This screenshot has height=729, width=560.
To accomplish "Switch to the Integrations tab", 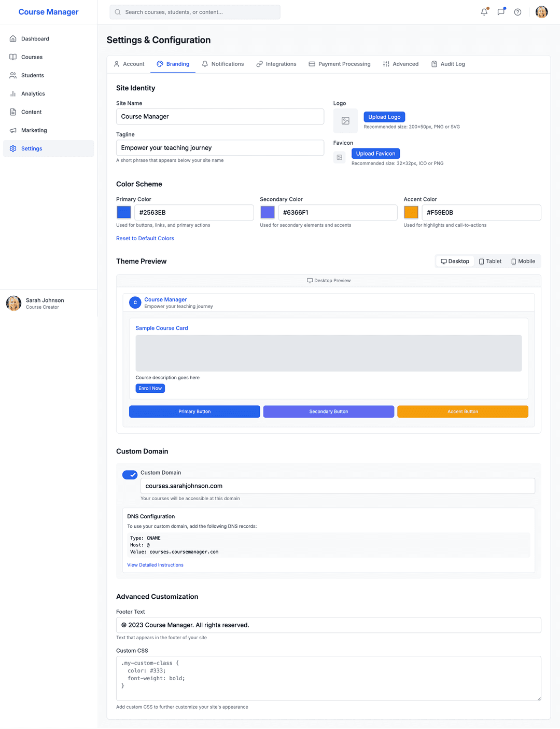I will tap(276, 64).
